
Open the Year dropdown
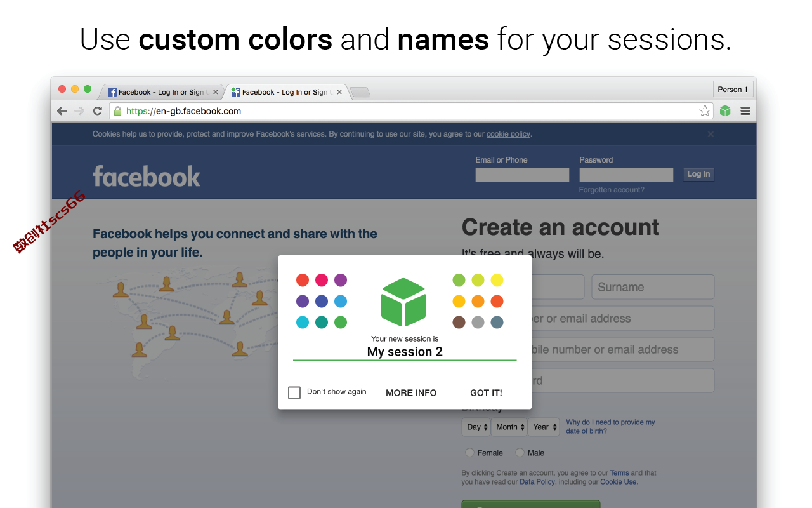544,427
